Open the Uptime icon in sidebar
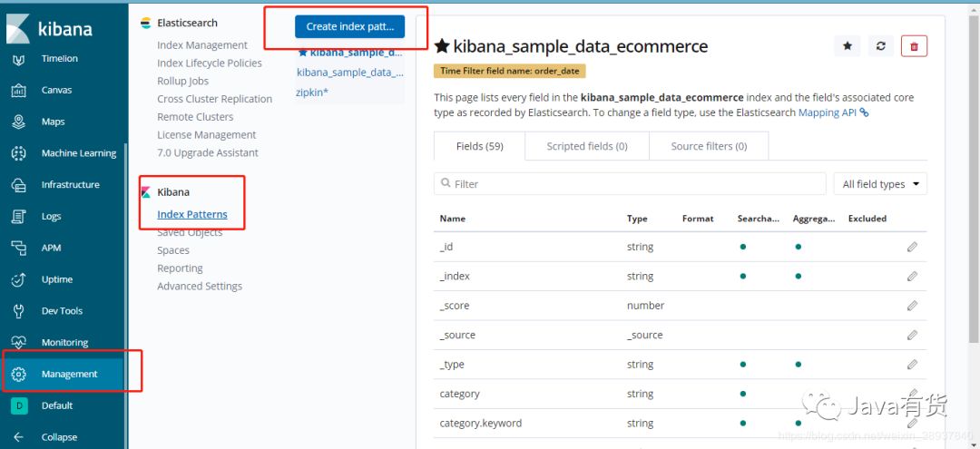Image resolution: width=980 pixels, height=449 pixels. (x=19, y=279)
